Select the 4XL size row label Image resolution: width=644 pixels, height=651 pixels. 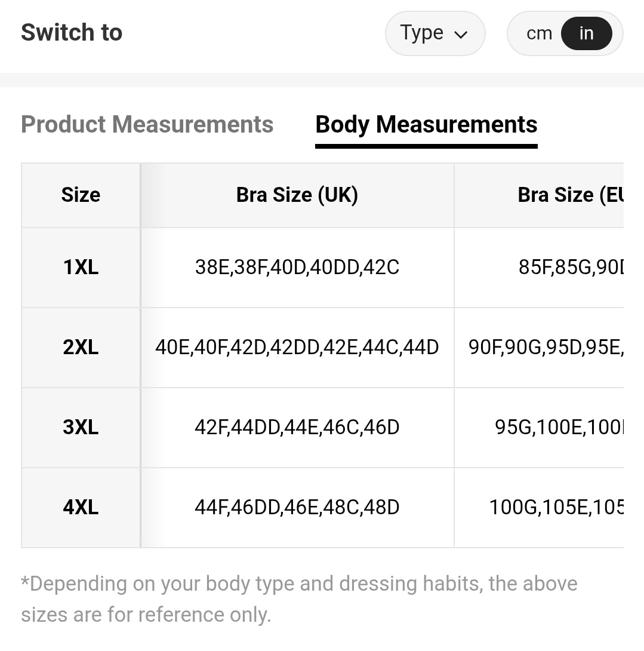click(x=81, y=507)
